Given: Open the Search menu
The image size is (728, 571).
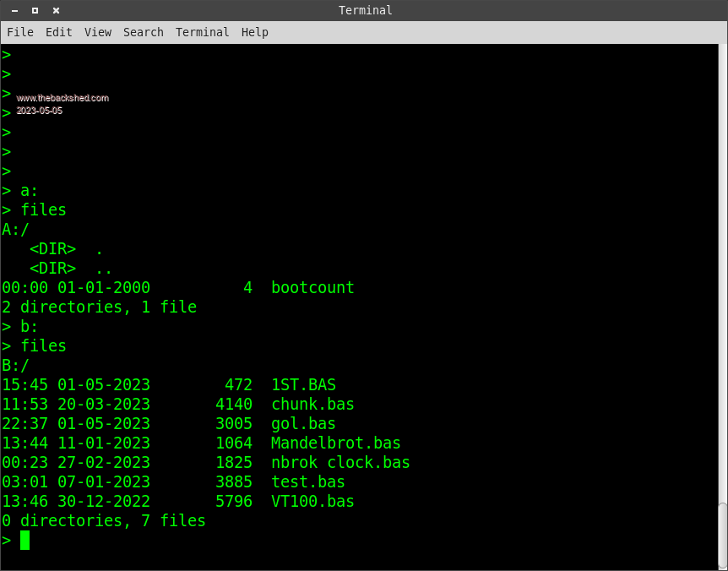Looking at the screenshot, I should click(x=143, y=32).
